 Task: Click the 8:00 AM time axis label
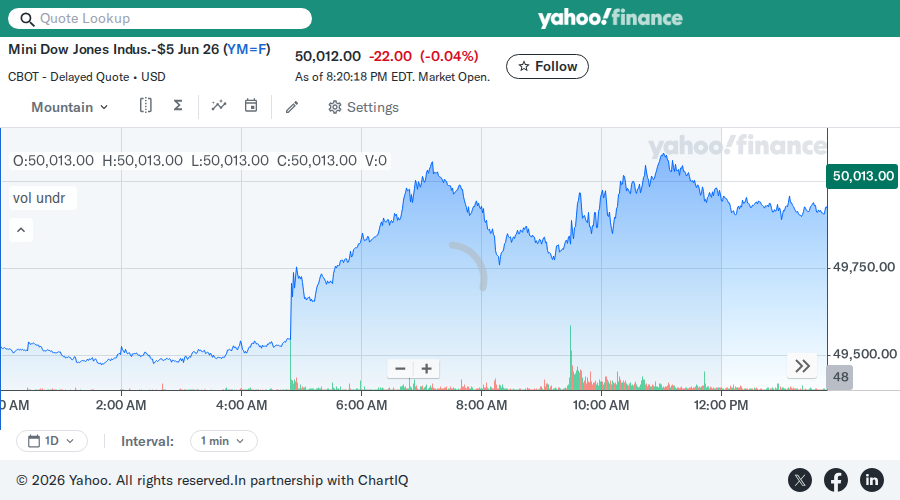click(482, 405)
